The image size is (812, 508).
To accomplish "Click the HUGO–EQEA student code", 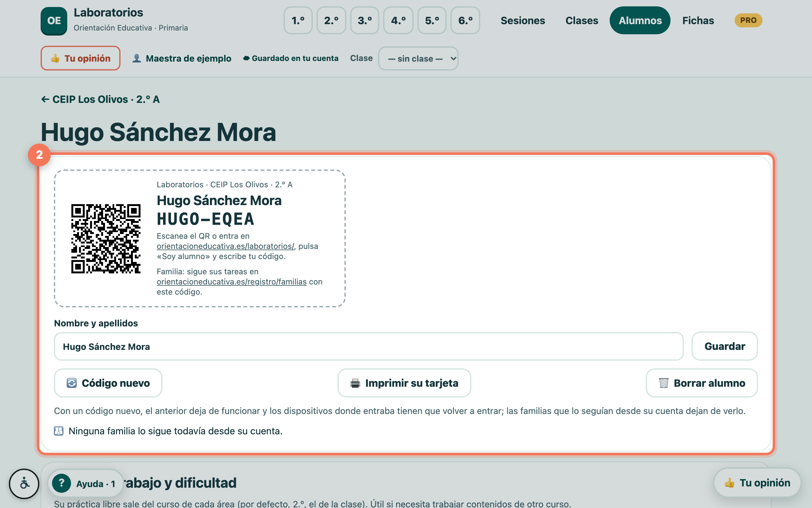I will click(x=206, y=219).
